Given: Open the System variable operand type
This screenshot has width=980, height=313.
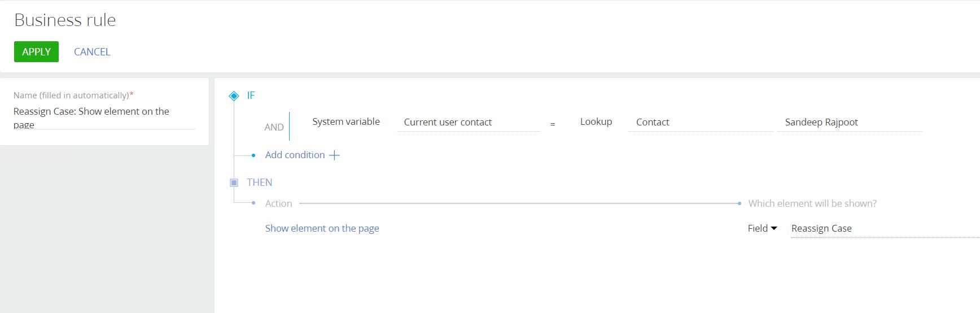Looking at the screenshot, I should (346, 121).
